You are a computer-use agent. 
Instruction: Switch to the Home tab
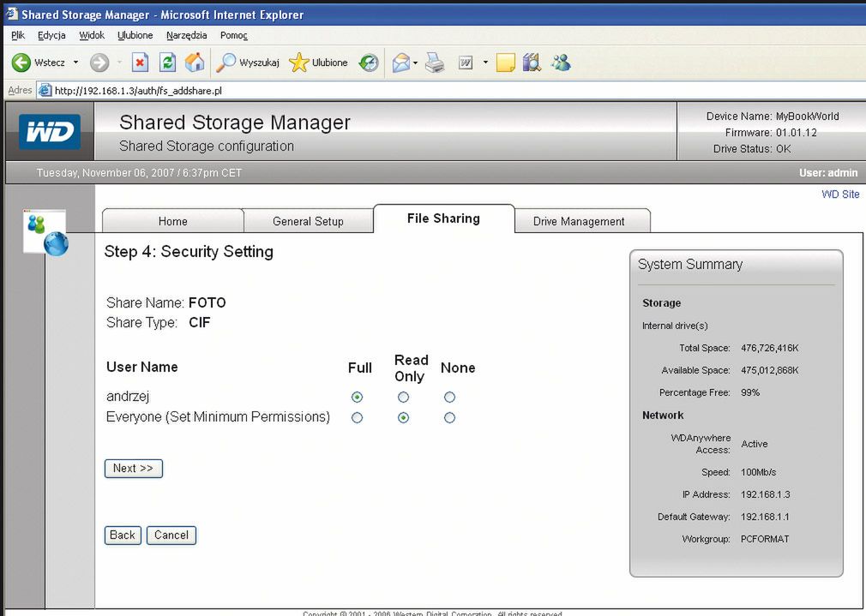coord(173,221)
